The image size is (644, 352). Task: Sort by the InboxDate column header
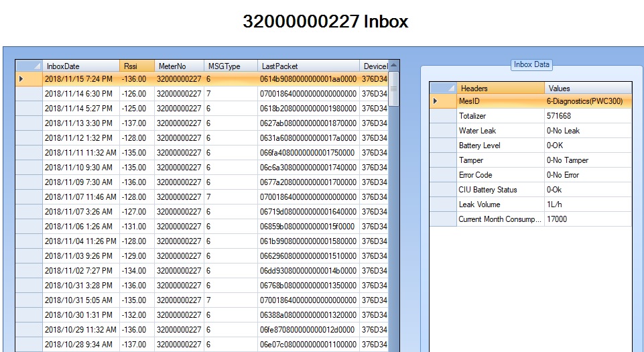tap(80, 66)
